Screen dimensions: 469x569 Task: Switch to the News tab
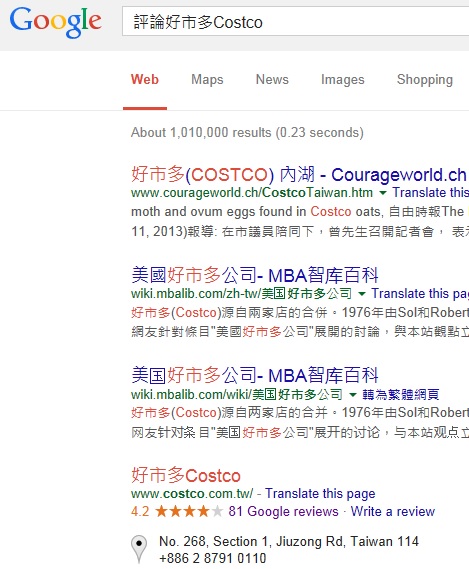(x=272, y=79)
